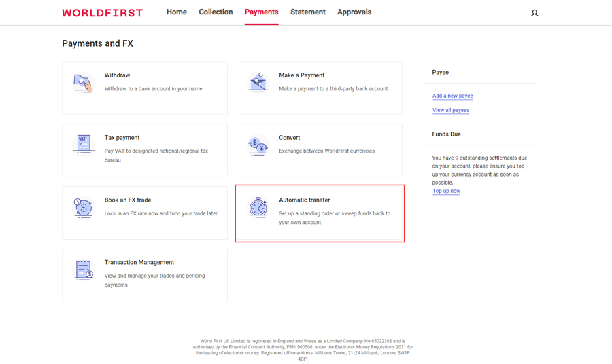Viewport: 612px width, 364px height.
Task: Click the Withdraw hand icon
Action: click(x=83, y=83)
